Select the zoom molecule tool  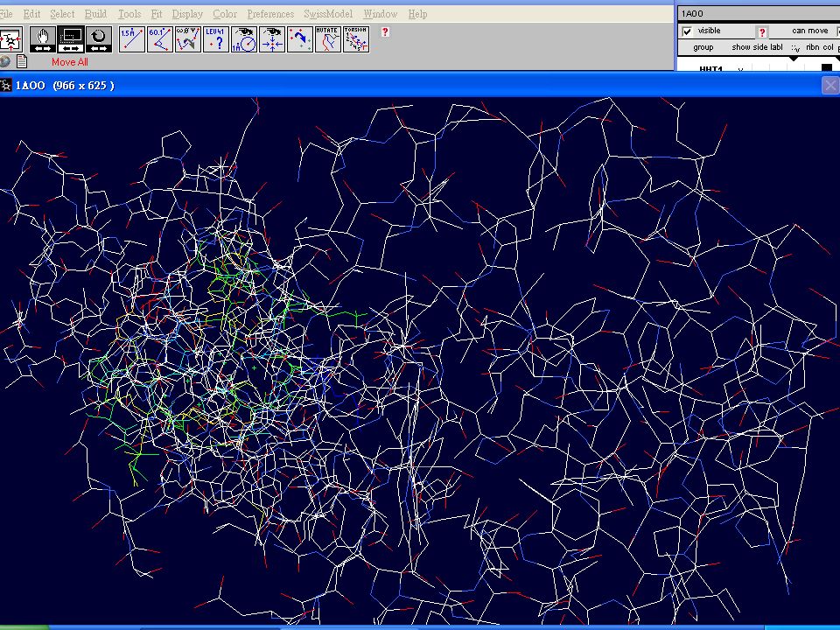click(x=71, y=39)
